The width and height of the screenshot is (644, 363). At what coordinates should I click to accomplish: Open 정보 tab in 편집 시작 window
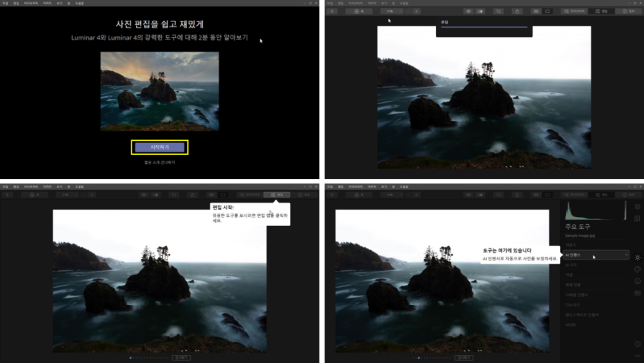click(305, 195)
